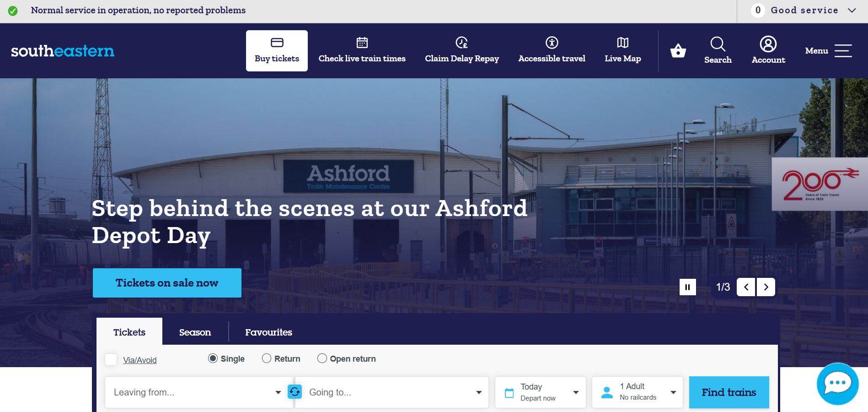Open the hamburger Menu icon
Viewport: 868px width, 412px height.
[x=843, y=51]
